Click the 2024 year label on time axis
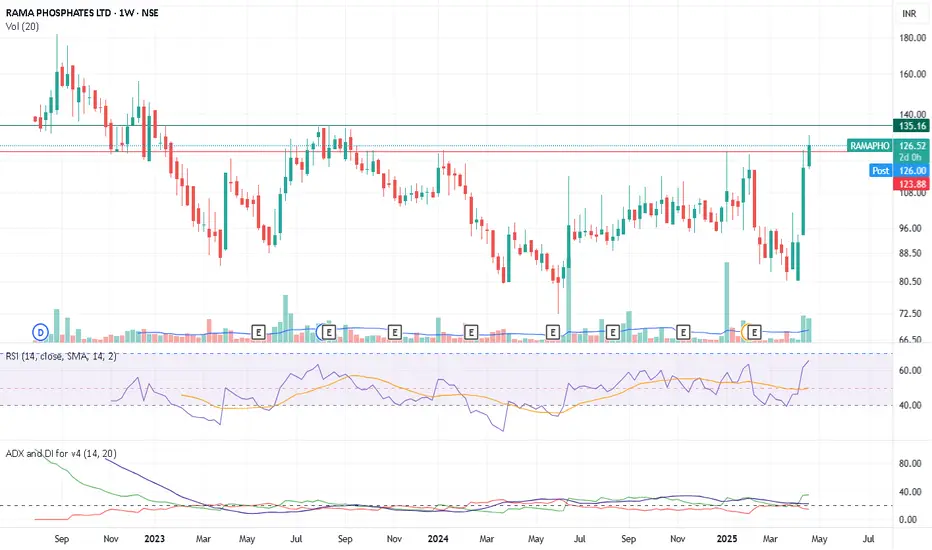The image size is (932, 550). (x=438, y=539)
